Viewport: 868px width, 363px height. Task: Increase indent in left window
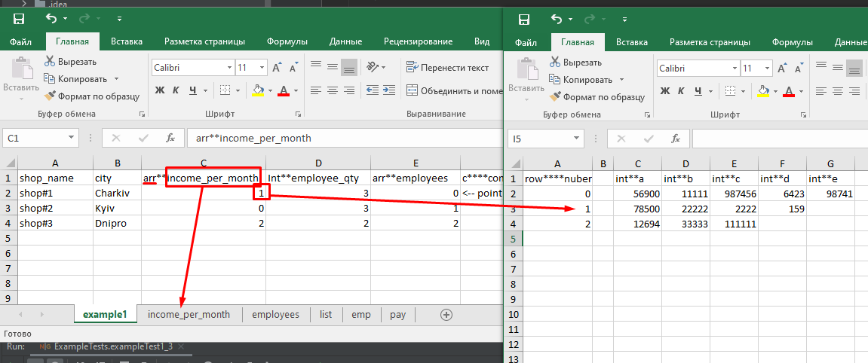coord(389,90)
